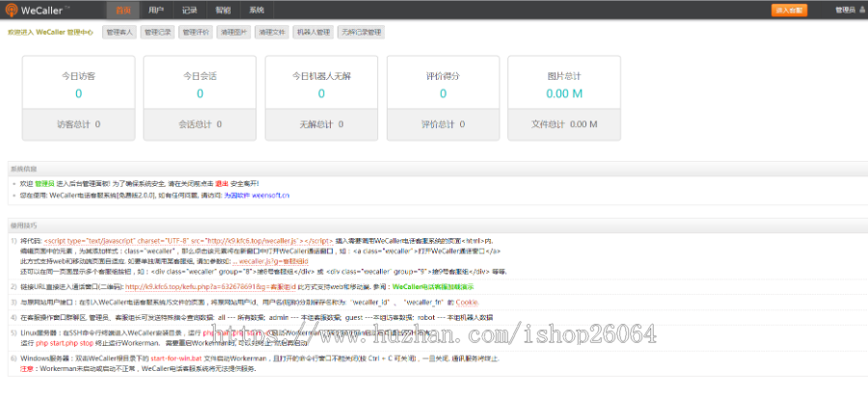
Task: Click the 今日会话 count value
Action: pos(200,93)
